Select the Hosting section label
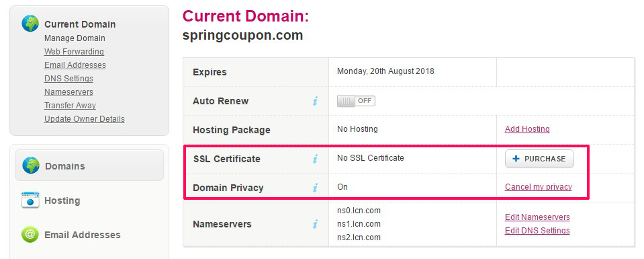Image resolution: width=644 pixels, height=259 pixels. tap(62, 200)
